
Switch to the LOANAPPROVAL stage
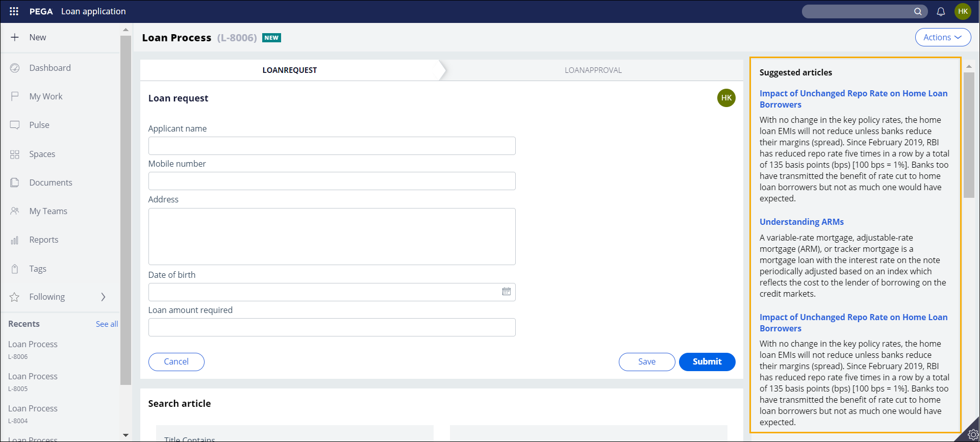[593, 70]
